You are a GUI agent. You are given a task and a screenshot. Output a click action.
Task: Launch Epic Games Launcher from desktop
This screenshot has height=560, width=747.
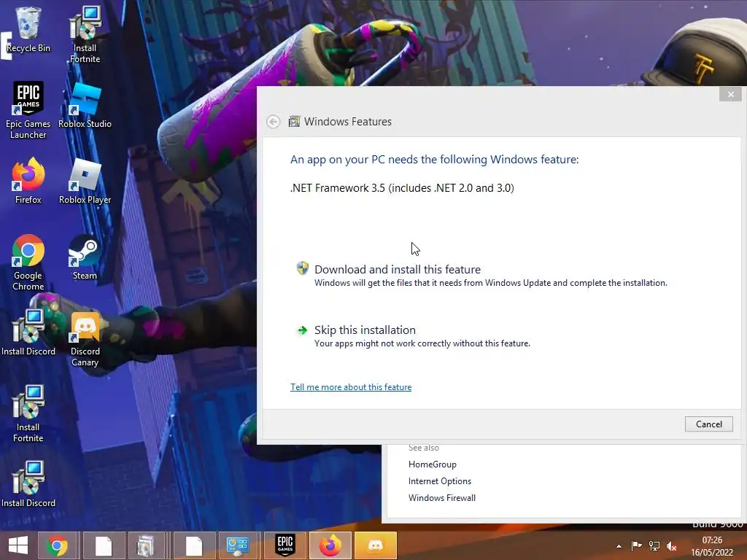click(x=28, y=110)
